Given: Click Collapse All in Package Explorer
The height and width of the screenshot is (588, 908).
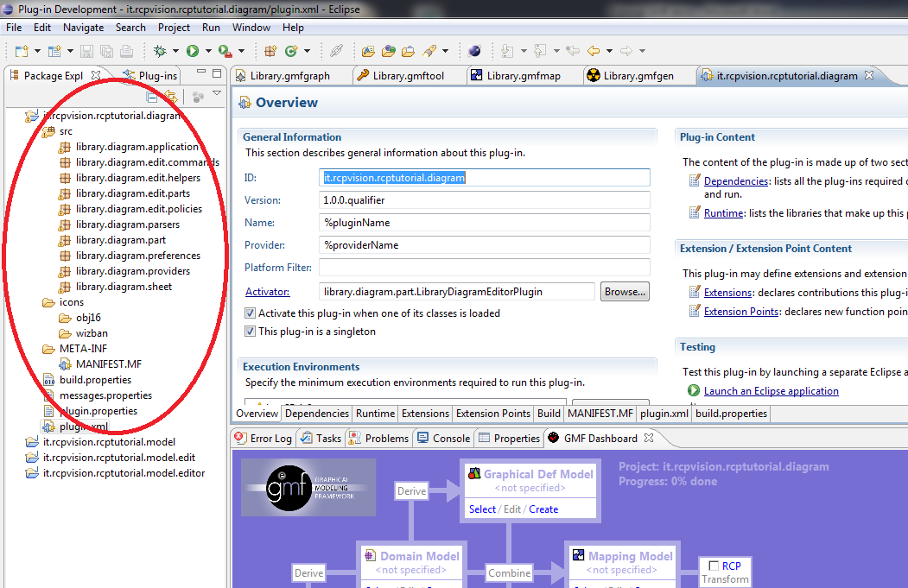Looking at the screenshot, I should click(x=152, y=97).
